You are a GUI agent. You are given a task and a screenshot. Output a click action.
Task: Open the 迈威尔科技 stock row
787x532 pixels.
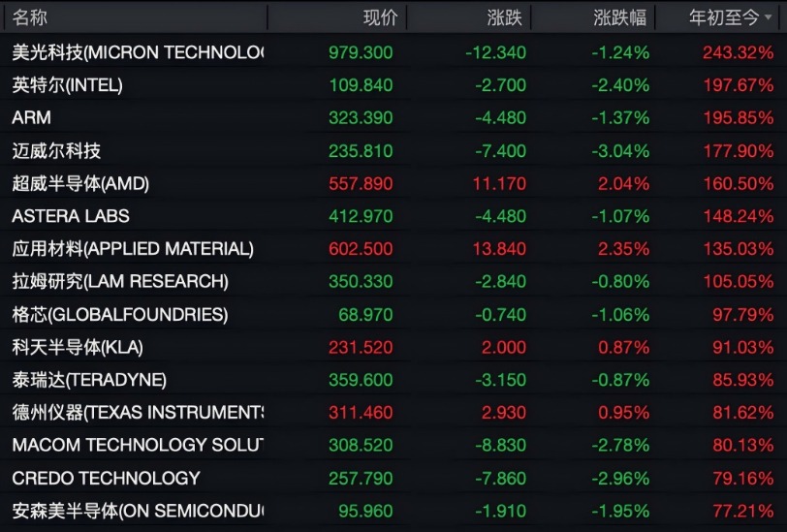coord(393,150)
